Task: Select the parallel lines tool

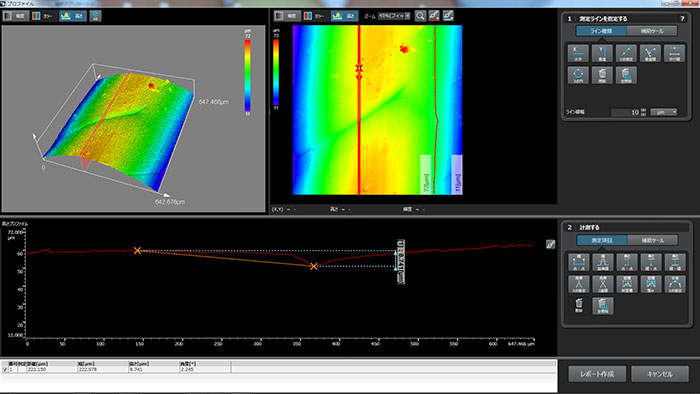Action: (x=674, y=53)
